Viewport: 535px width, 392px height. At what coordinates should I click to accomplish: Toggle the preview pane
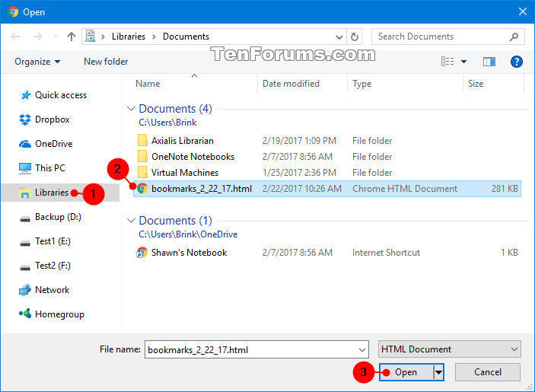(489, 62)
